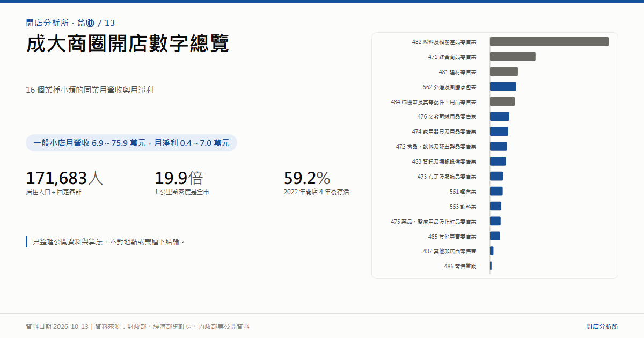
Task: Click the statistic 171,683人
Action: click(64, 178)
